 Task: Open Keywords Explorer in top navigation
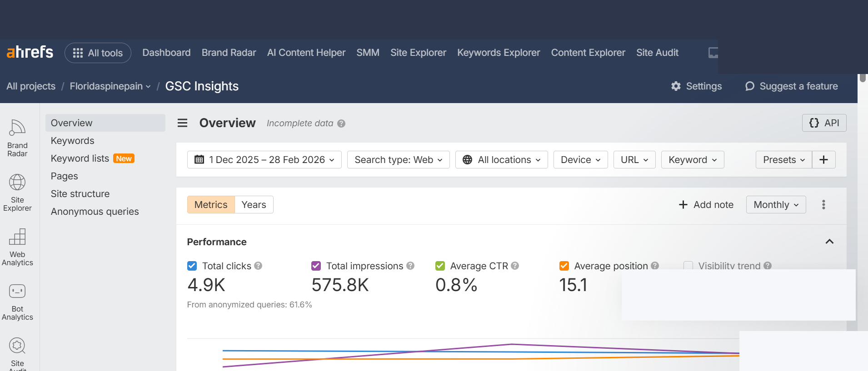499,53
